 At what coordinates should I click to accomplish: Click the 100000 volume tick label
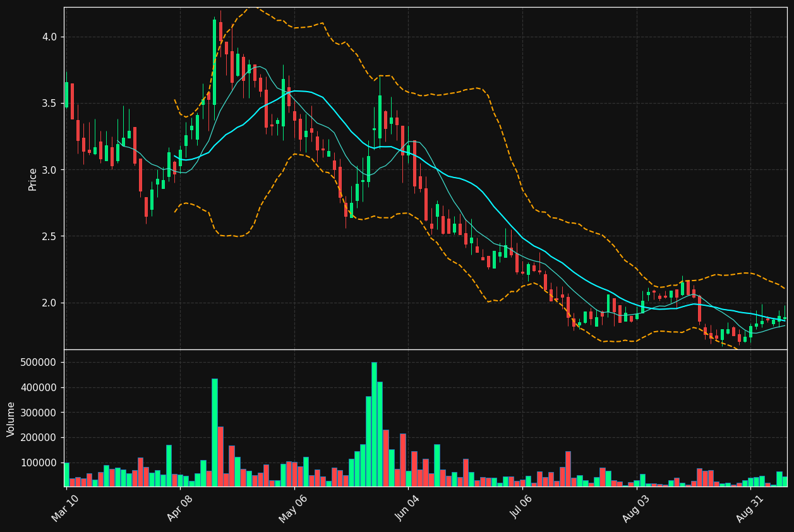pyautogui.click(x=39, y=463)
